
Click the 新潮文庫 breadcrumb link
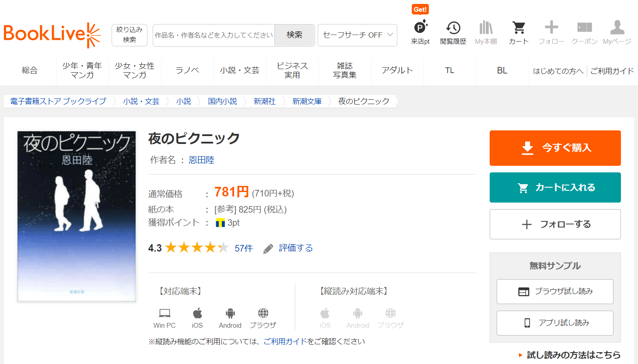point(307,101)
